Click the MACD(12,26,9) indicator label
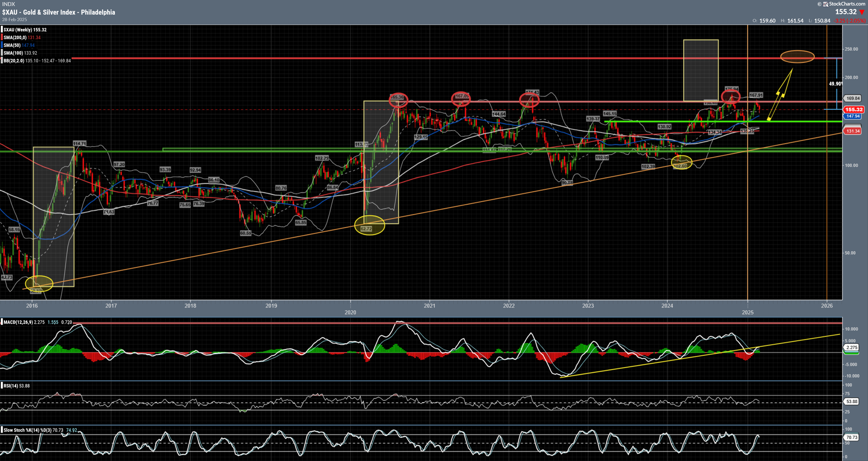 pos(18,322)
